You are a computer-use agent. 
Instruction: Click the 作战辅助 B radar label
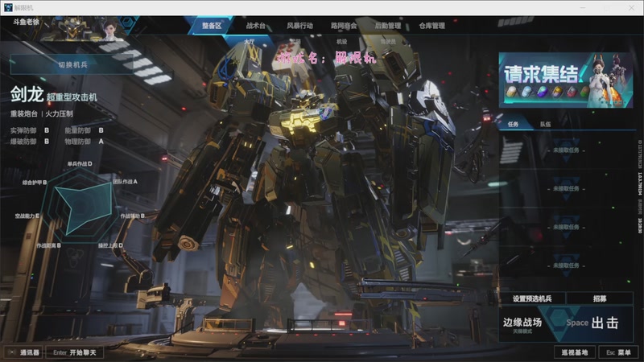coord(132,216)
